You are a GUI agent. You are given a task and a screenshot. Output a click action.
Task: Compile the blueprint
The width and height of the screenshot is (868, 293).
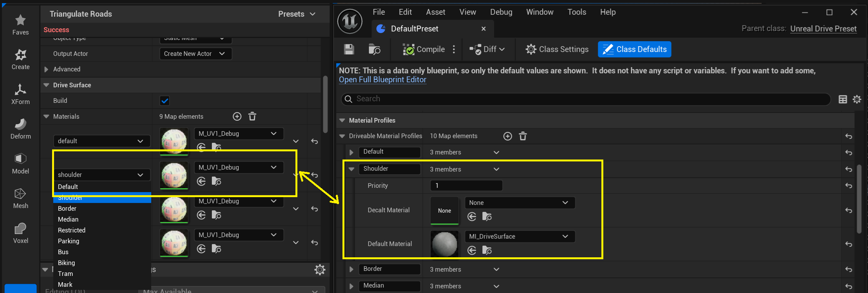424,49
